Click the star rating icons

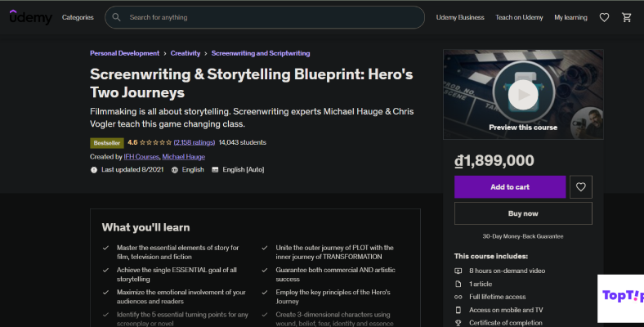pos(155,142)
